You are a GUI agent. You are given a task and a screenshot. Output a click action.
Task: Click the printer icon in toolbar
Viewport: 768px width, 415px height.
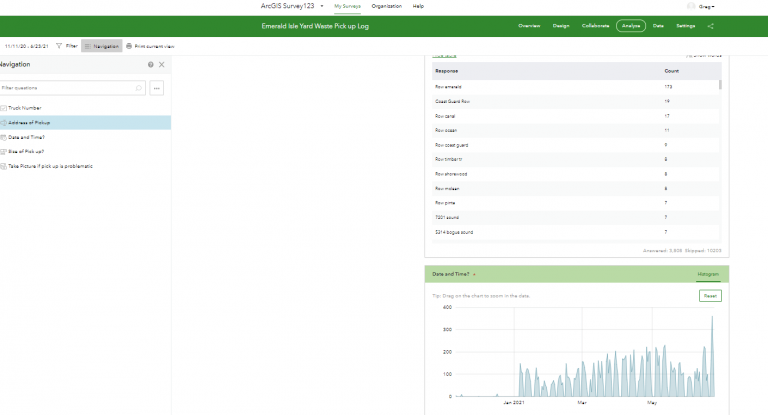pyautogui.click(x=129, y=46)
